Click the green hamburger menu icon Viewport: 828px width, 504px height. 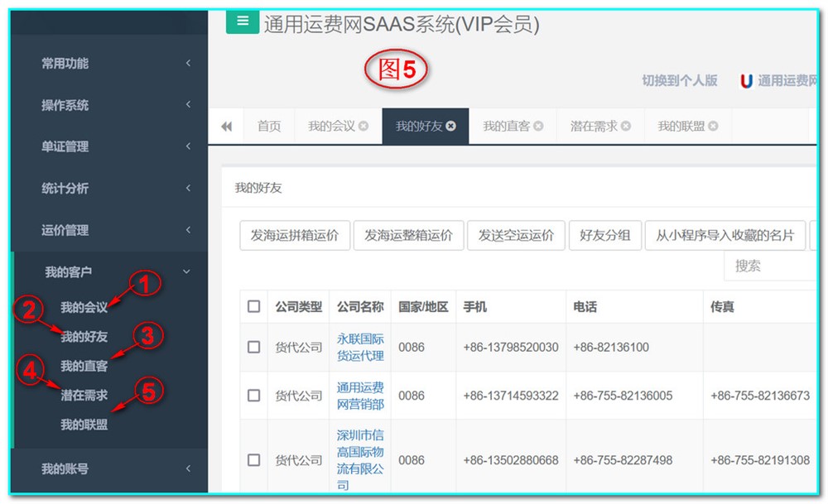tap(243, 22)
